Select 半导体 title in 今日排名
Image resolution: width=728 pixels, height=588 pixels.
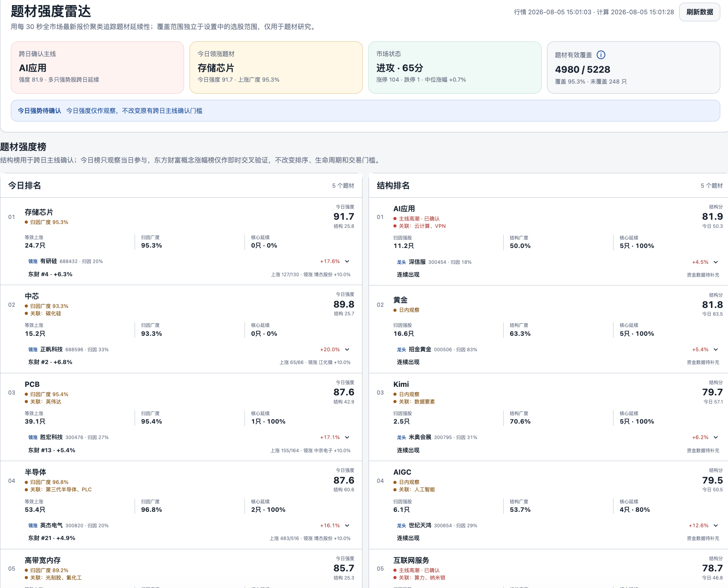35,472
